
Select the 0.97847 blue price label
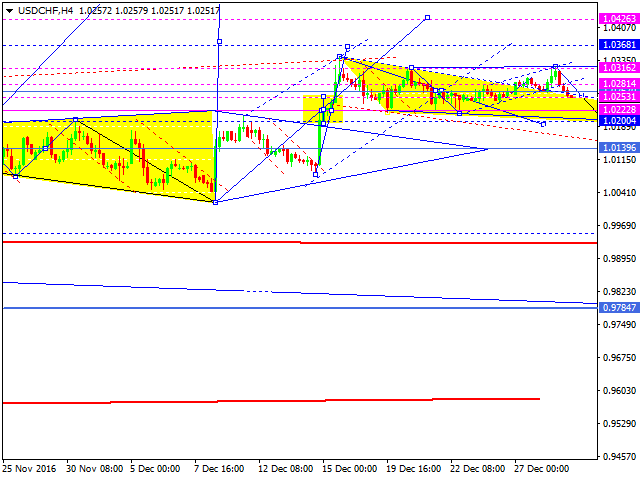(x=619, y=307)
